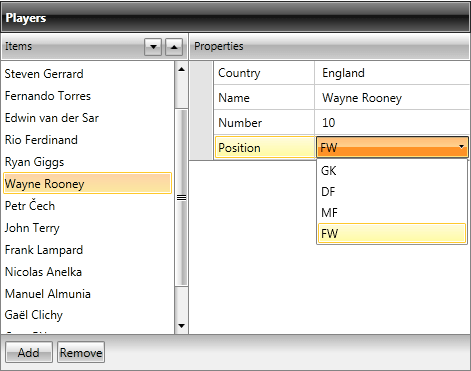This screenshot has height=371, width=471.
Task: Choose MF from the position list
Action: [x=392, y=213]
